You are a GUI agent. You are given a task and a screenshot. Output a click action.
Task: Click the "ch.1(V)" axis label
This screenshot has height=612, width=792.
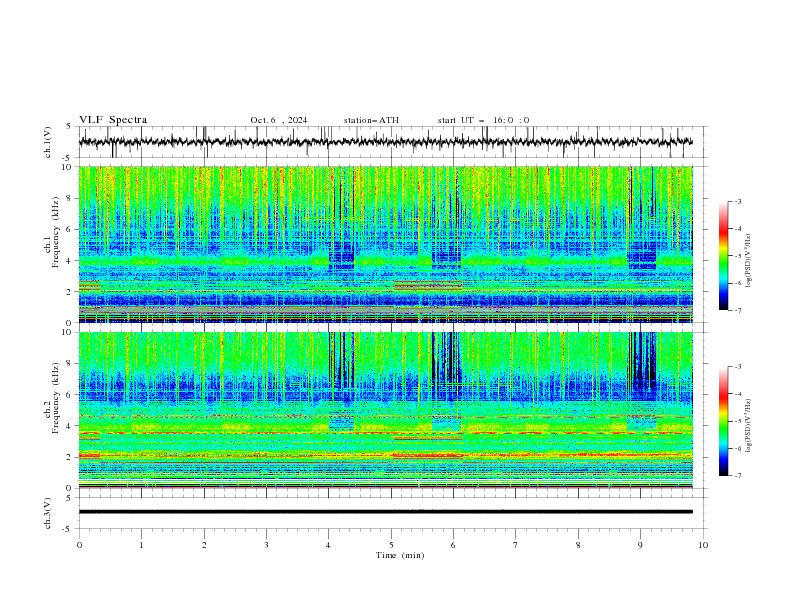(48, 142)
